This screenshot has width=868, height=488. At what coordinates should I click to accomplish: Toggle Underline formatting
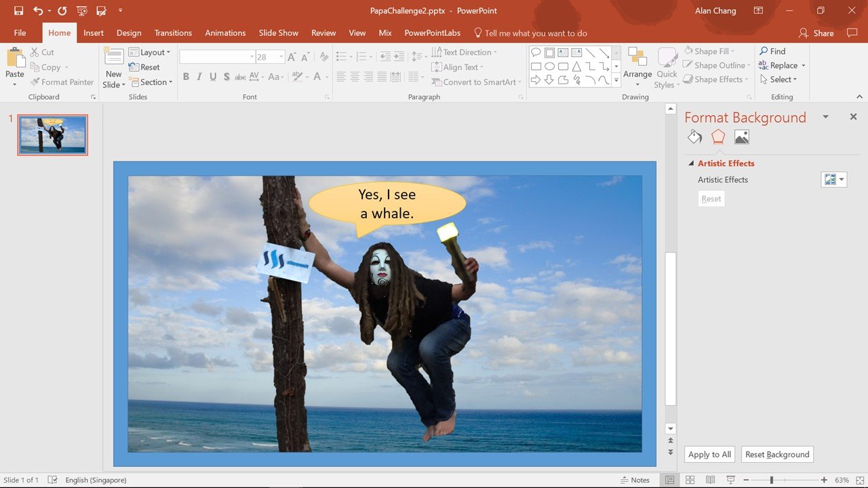pos(213,77)
